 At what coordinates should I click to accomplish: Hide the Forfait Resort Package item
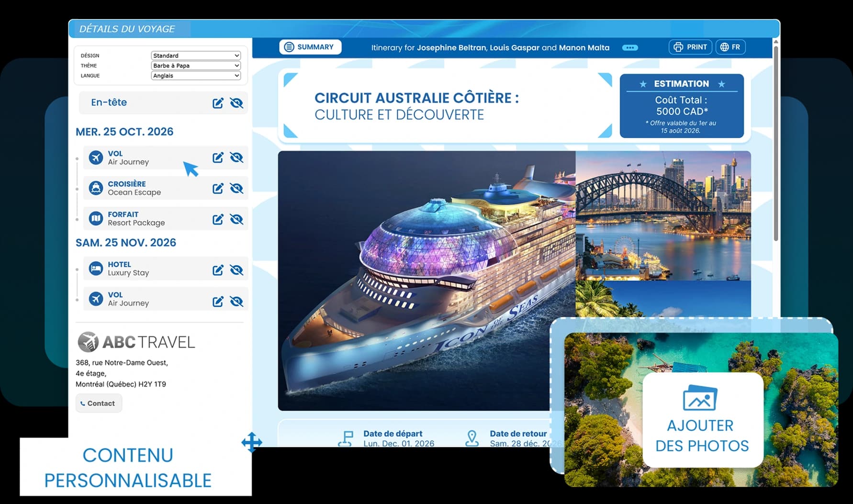pyautogui.click(x=236, y=219)
